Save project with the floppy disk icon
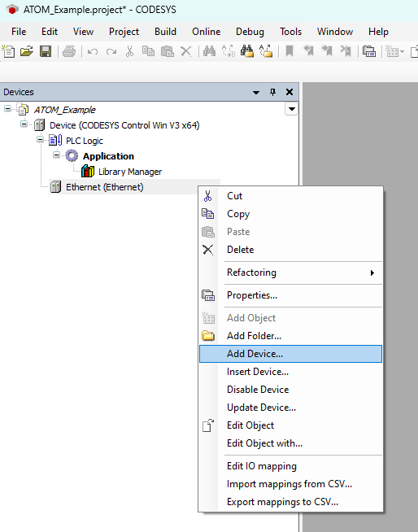Viewport: 418px width, 532px height. point(46,51)
